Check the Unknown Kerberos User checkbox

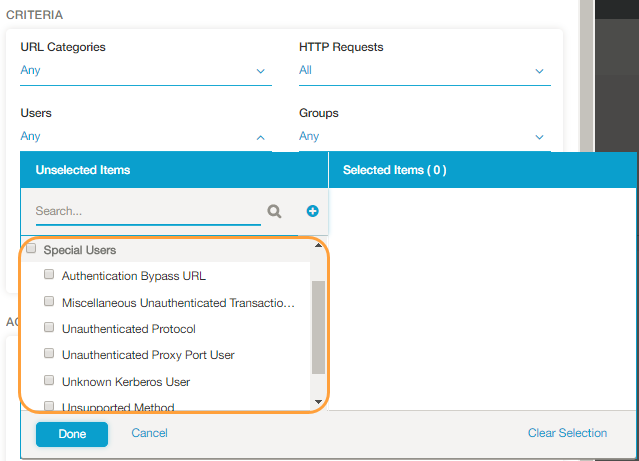click(x=49, y=381)
